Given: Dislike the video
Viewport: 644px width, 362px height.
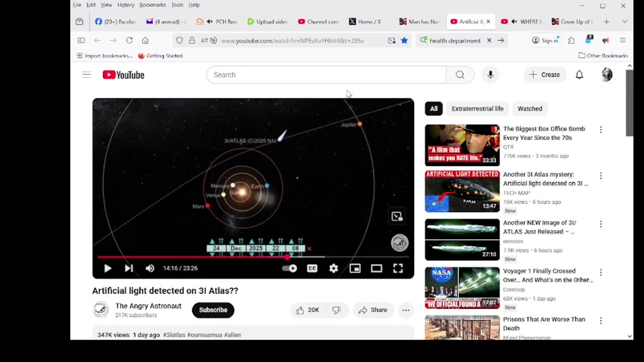Looking at the screenshot, I should point(337,310).
